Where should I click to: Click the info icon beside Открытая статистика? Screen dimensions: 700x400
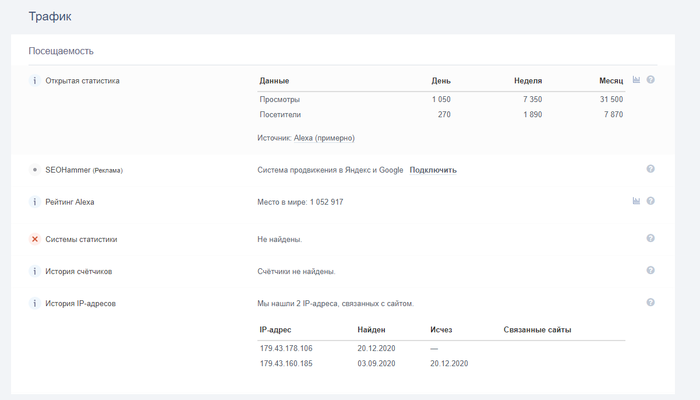tap(35, 80)
